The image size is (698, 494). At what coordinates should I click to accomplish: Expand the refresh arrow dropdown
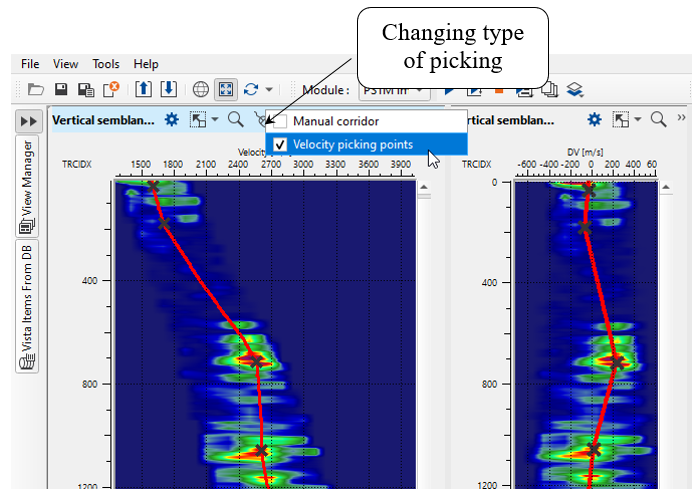[268, 90]
